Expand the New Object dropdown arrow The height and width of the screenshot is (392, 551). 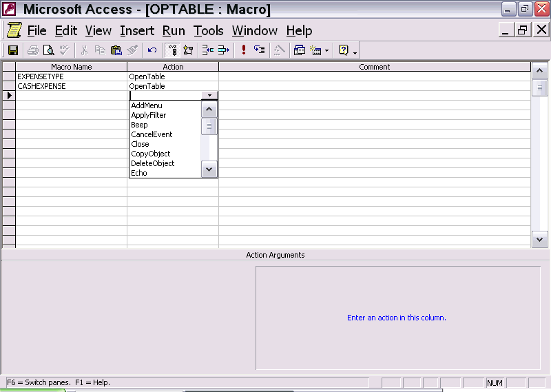[326, 50]
